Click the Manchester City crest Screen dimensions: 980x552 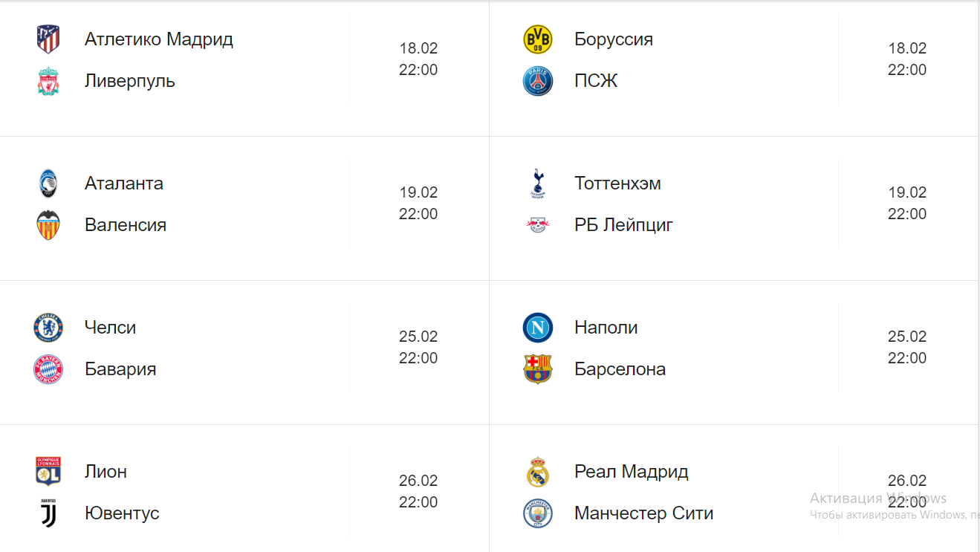pos(537,513)
